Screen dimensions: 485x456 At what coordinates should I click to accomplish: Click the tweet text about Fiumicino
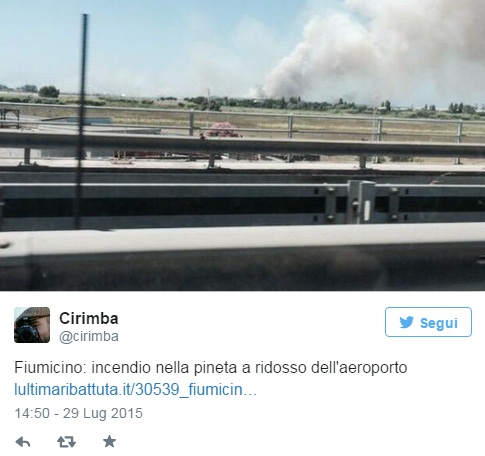(x=211, y=368)
